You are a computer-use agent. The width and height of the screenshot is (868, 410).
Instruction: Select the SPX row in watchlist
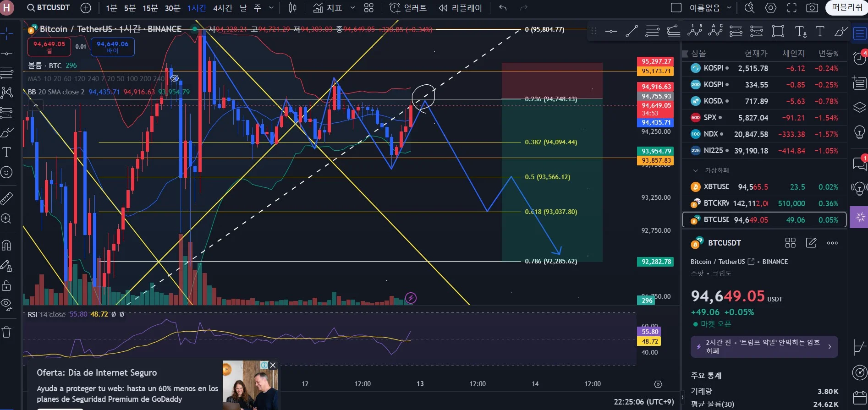tap(764, 118)
